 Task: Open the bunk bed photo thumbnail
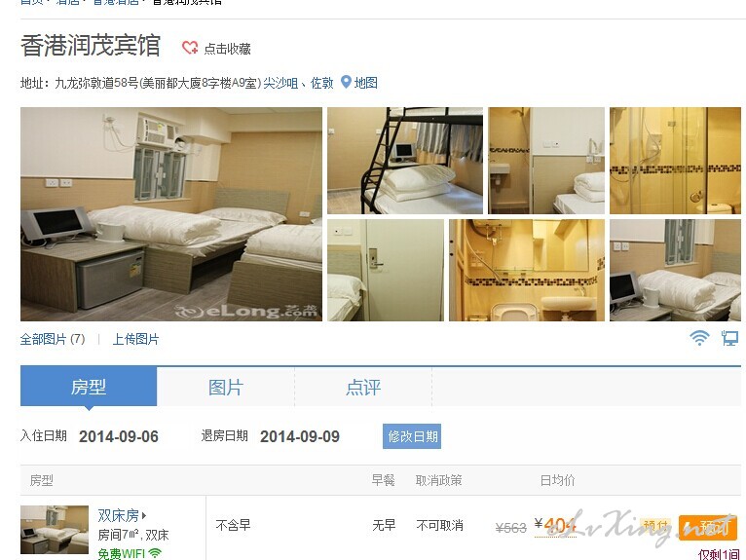(405, 161)
